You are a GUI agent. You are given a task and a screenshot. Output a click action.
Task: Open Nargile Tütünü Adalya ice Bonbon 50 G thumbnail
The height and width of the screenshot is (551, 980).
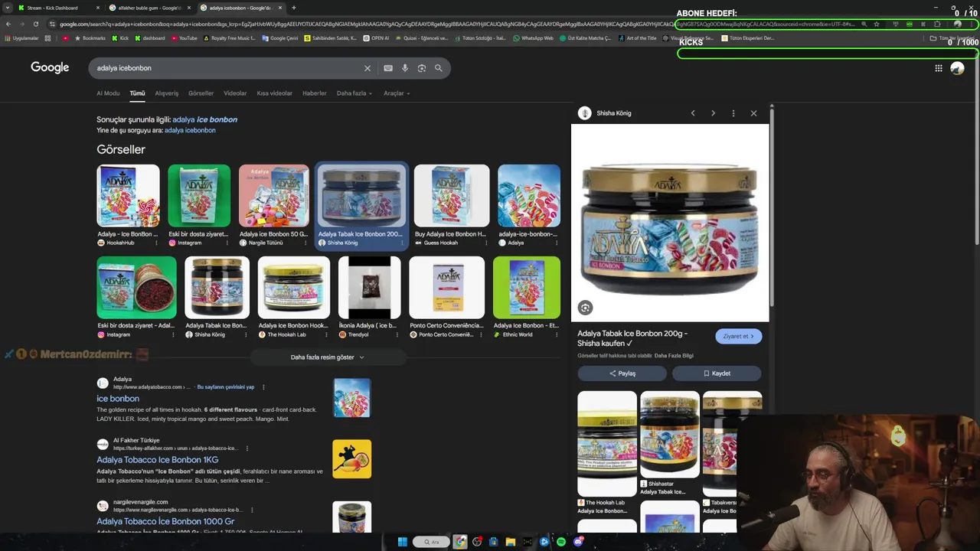[x=274, y=196]
